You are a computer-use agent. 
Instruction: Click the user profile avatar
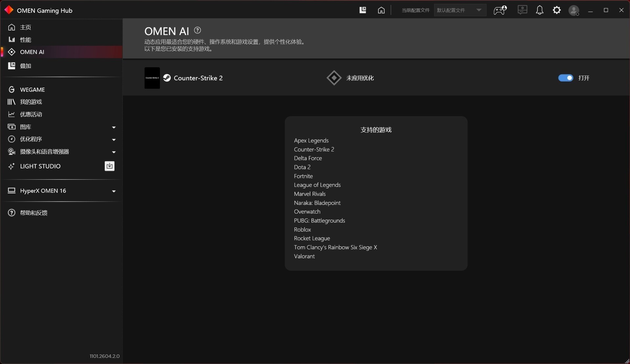[574, 11]
